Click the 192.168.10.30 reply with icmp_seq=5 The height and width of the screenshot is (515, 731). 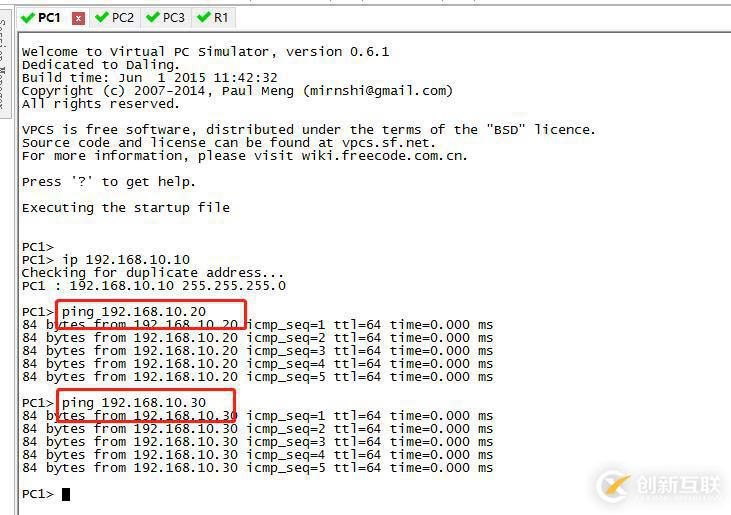click(257, 467)
